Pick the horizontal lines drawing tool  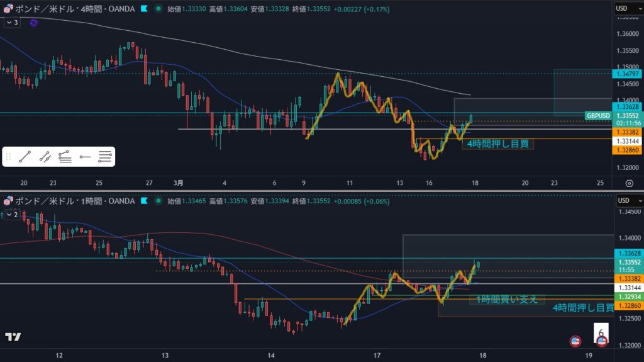click(x=106, y=157)
